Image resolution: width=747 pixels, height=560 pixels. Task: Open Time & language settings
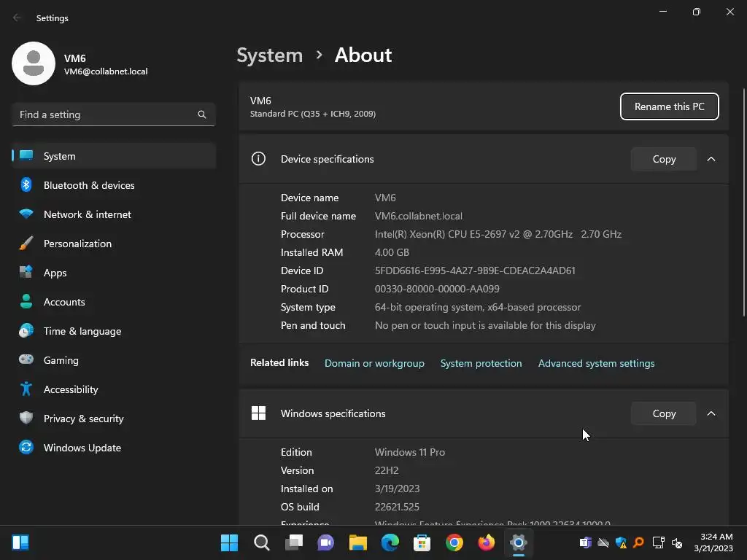click(113, 331)
